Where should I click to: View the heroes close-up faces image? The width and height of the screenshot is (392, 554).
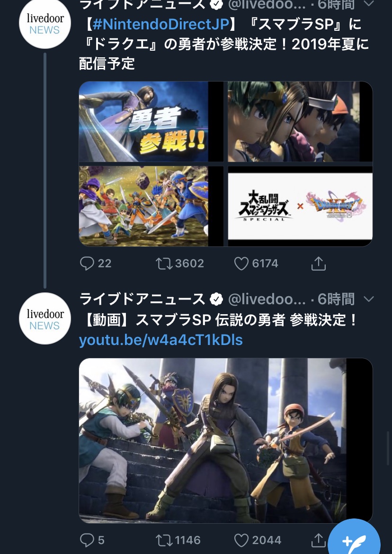pos(300,121)
